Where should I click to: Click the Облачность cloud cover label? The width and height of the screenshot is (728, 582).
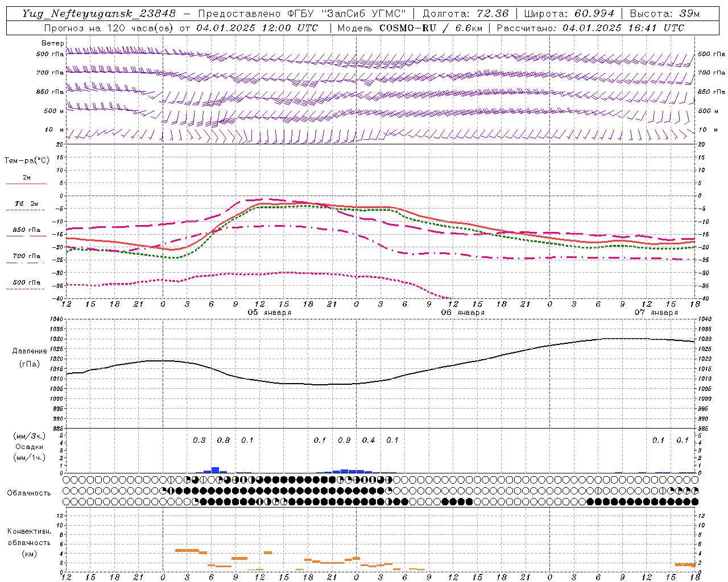pos(29,493)
